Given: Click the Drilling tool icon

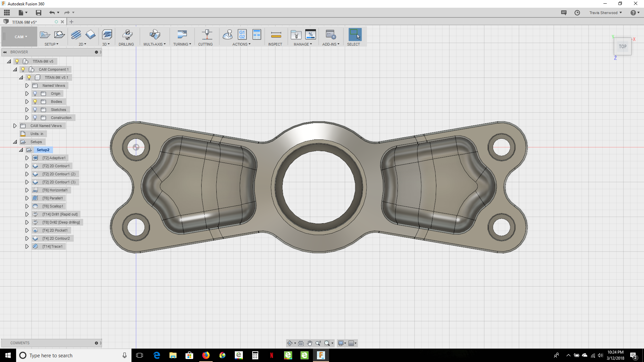Looking at the screenshot, I should [x=126, y=35].
